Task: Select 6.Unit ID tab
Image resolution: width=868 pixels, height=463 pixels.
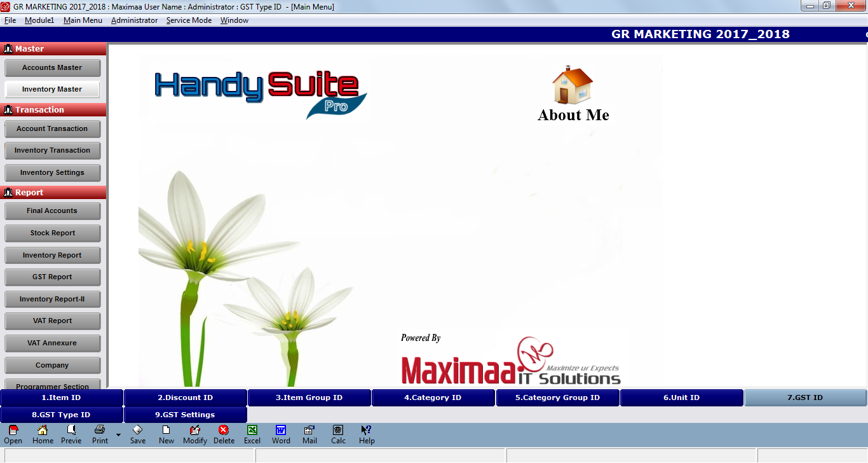Action: 681,397
